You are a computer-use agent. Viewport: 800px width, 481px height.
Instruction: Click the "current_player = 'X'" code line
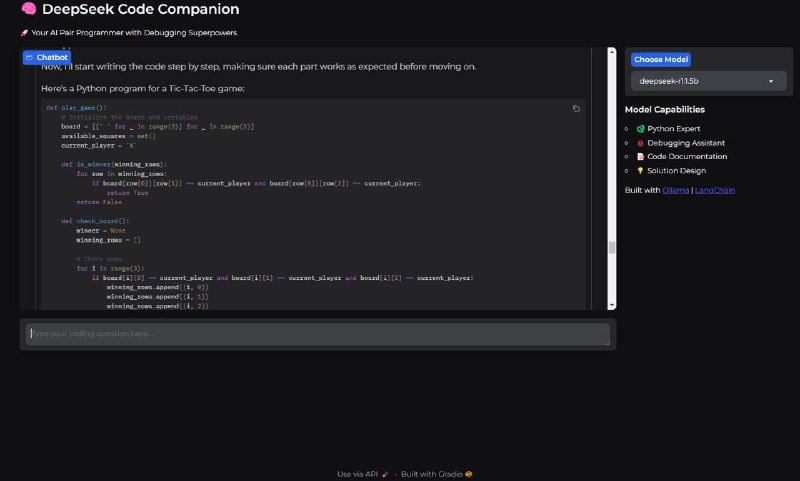[x=99, y=145]
